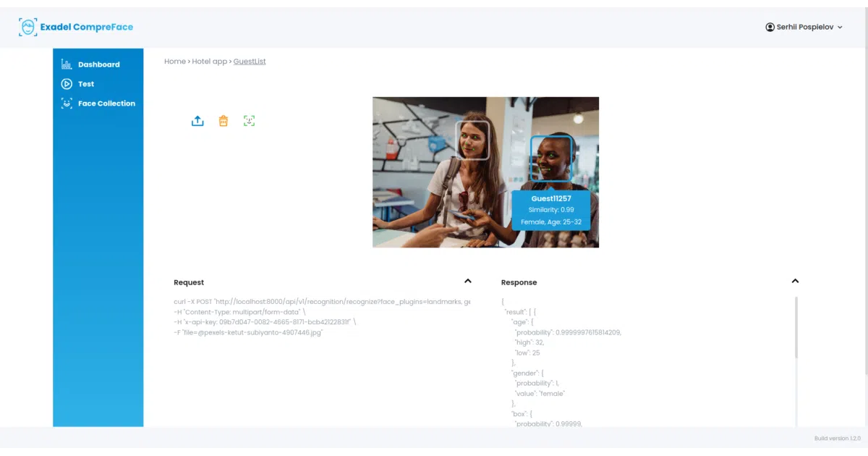This screenshot has width=868, height=456.
Task: Click the user account avatar icon
Action: pos(770,27)
